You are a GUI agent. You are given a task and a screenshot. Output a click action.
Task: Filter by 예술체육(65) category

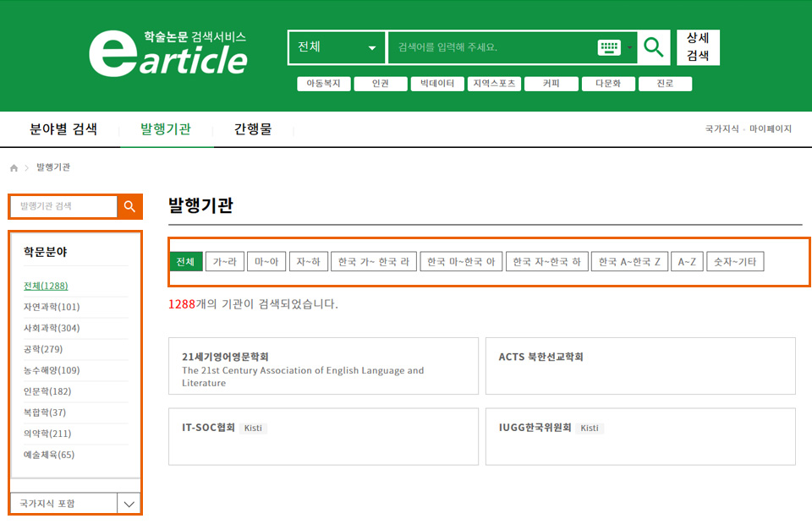49,456
